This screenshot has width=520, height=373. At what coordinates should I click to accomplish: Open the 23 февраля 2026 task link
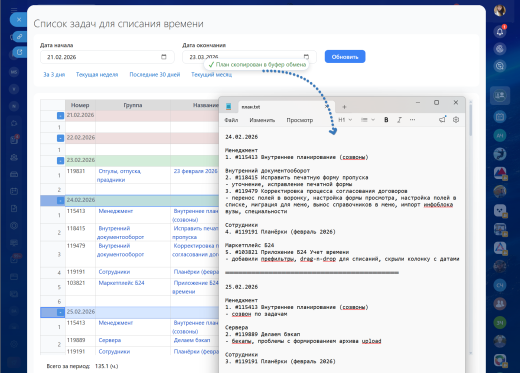195,171
